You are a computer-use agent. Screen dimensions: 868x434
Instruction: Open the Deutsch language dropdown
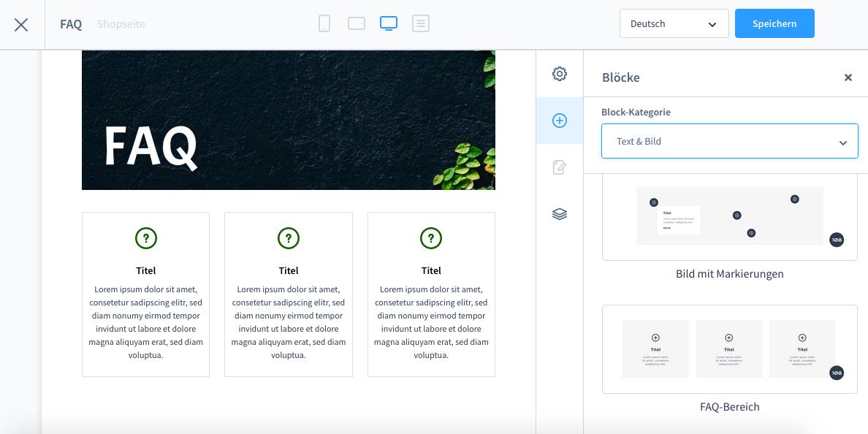pos(674,24)
